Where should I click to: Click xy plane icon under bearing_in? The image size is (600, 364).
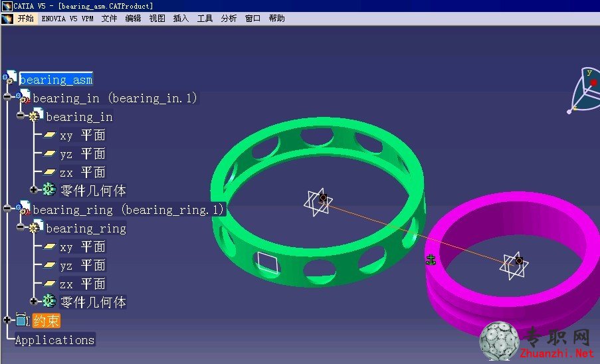[49, 135]
